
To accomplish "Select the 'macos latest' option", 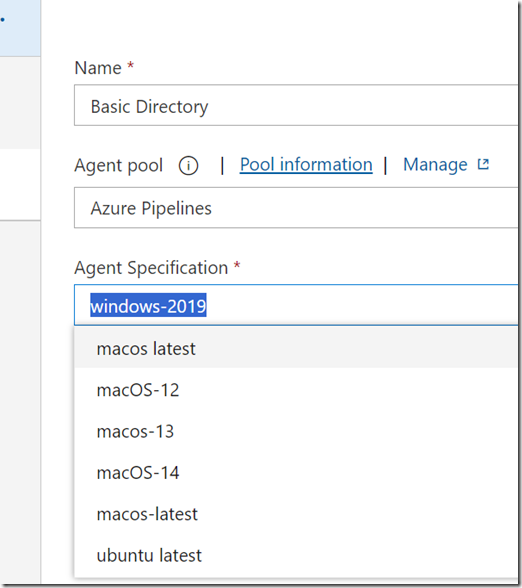I will [x=296, y=348].
